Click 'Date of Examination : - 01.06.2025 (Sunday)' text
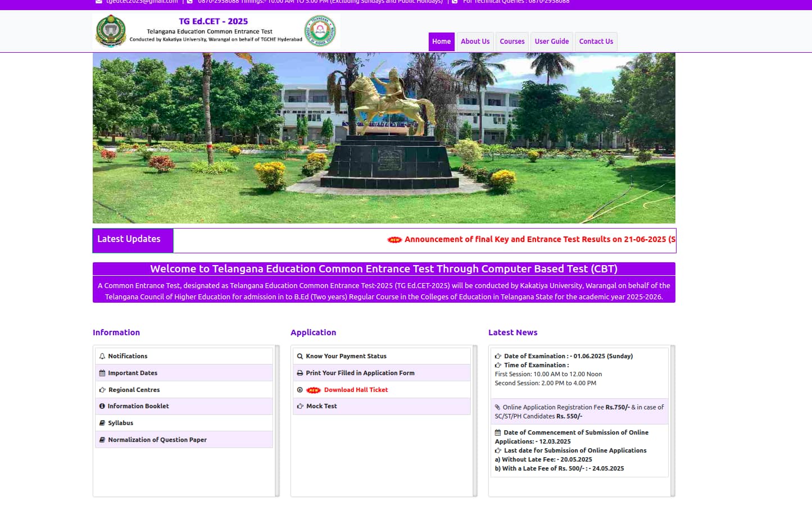812x506 pixels. pos(568,356)
